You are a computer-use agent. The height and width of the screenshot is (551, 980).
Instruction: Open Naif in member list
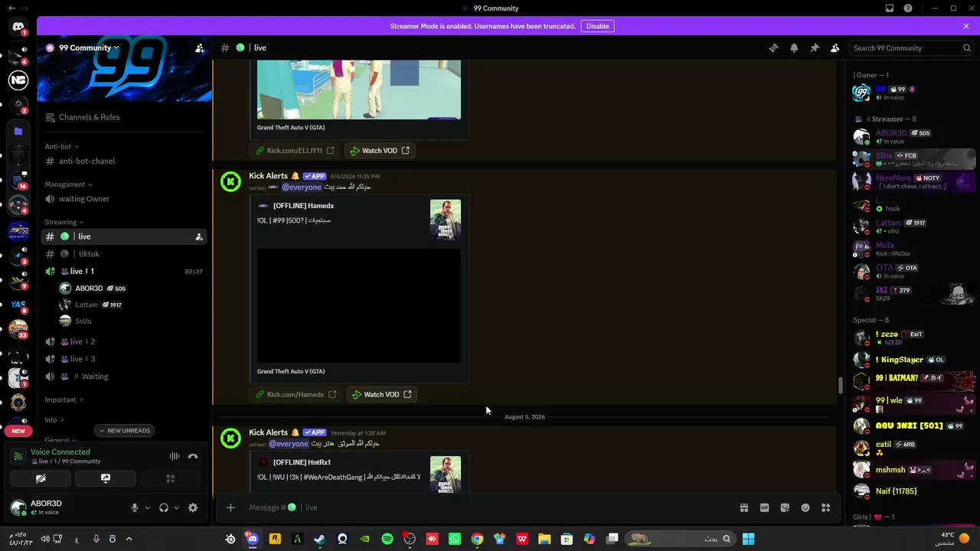click(x=913, y=491)
